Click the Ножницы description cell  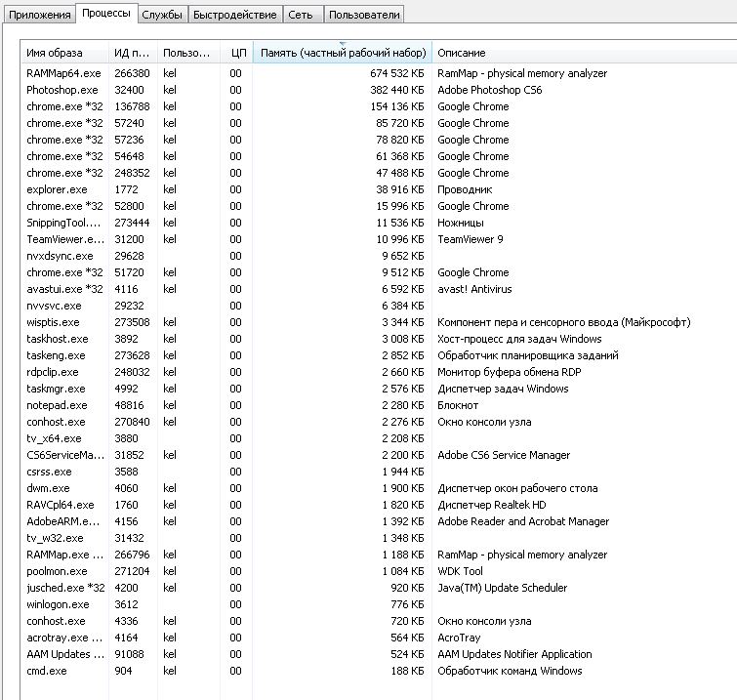461,223
